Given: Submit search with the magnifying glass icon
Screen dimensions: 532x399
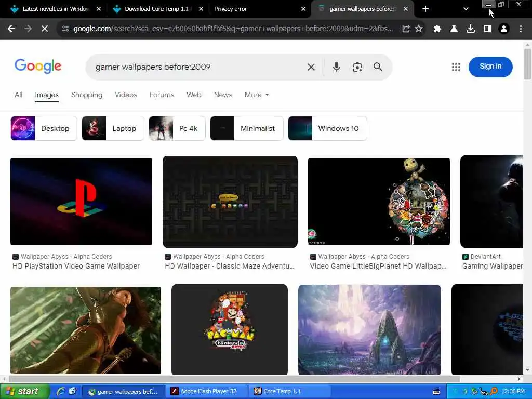Looking at the screenshot, I should point(378,67).
